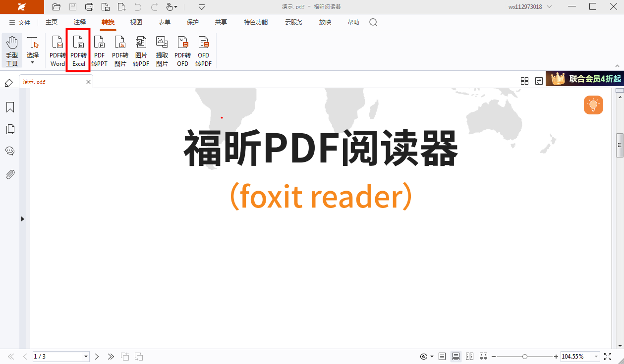Close the 演示.pdf document tab
The height and width of the screenshot is (364, 624).
click(x=89, y=82)
